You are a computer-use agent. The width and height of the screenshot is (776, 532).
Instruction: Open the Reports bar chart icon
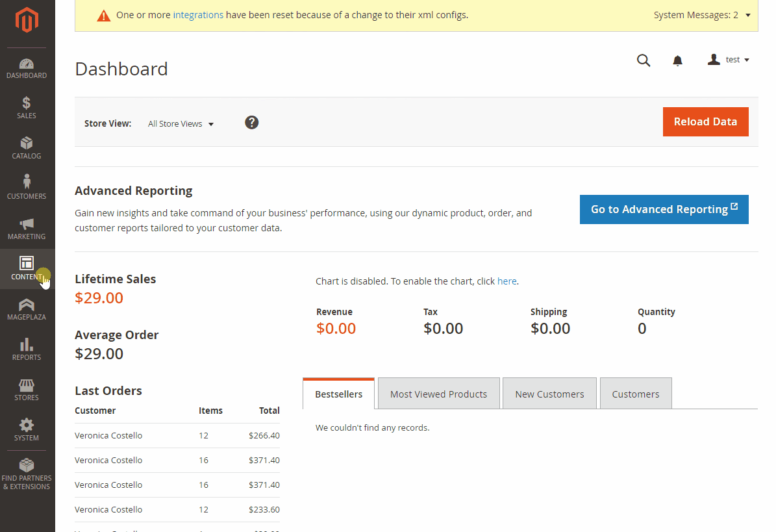(27, 345)
